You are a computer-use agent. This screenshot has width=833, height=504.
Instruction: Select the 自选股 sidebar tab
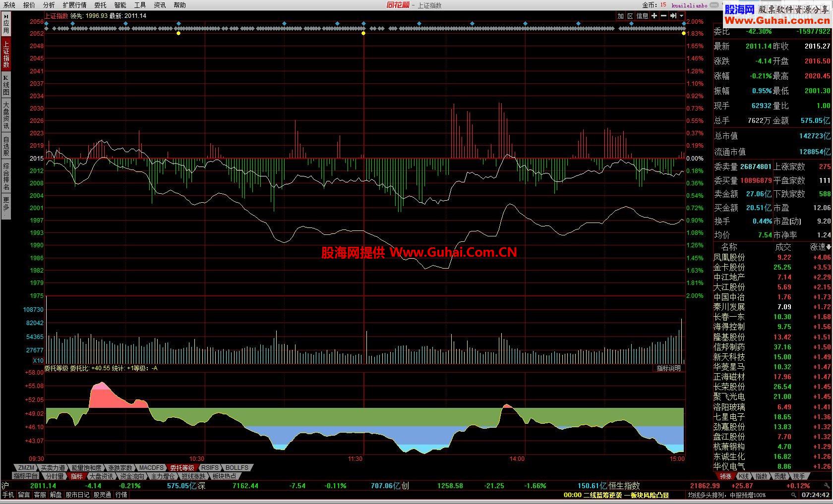coord(6,146)
